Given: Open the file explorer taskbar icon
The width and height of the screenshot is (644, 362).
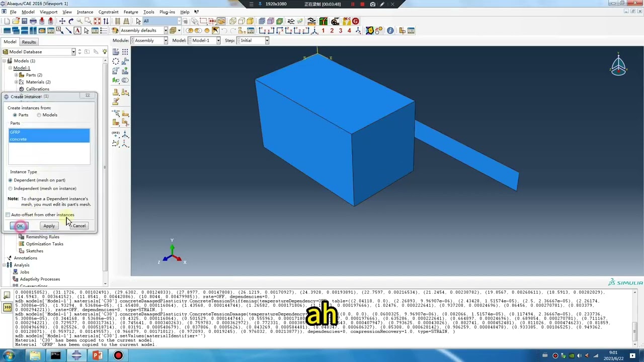Looking at the screenshot, I should point(35,355).
